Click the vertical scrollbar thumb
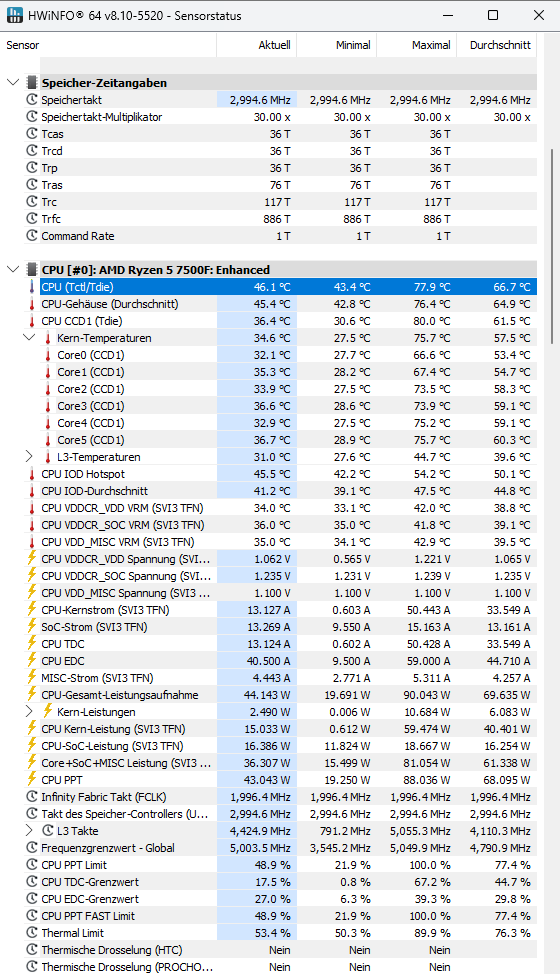 (552, 246)
